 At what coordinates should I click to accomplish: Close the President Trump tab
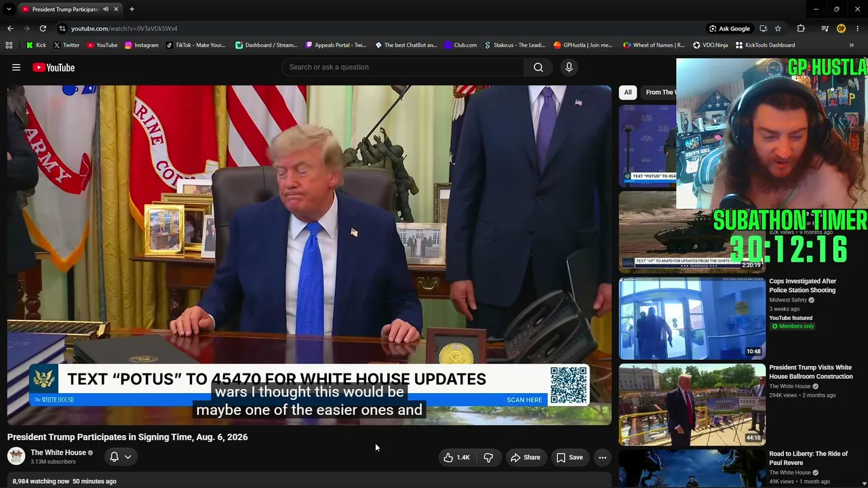116,9
